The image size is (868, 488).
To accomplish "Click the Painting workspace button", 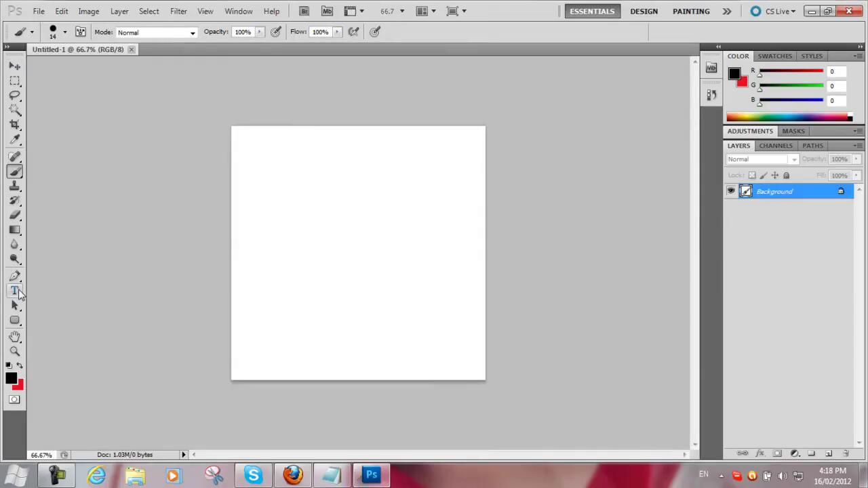I will click(691, 11).
